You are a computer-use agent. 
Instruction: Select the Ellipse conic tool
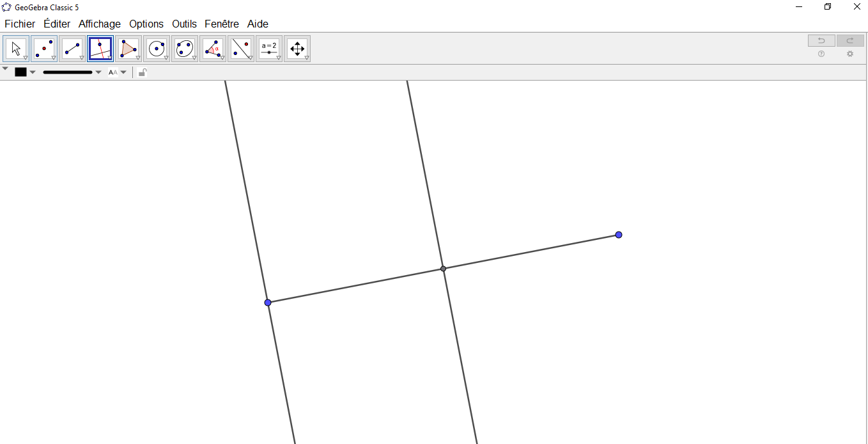pyautogui.click(x=185, y=49)
